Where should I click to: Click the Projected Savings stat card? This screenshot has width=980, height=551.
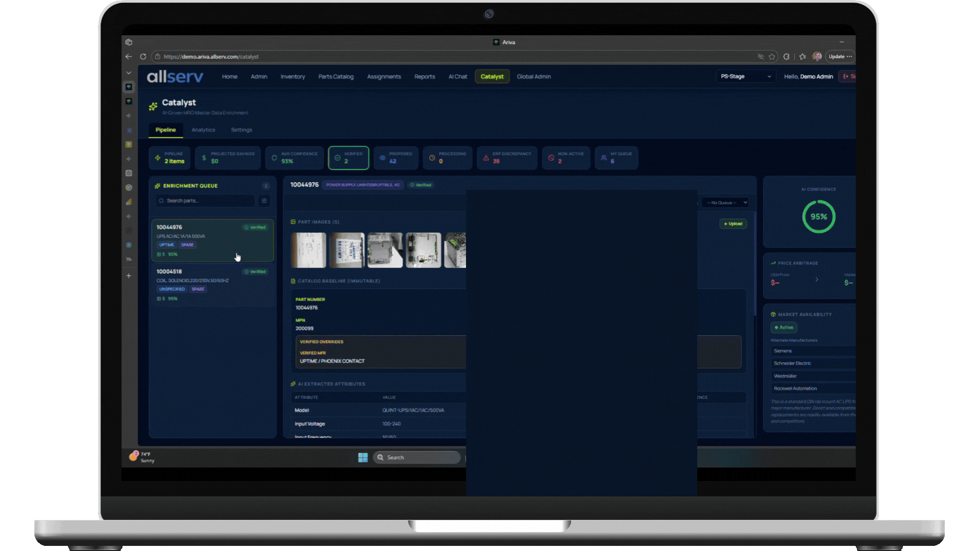click(228, 158)
